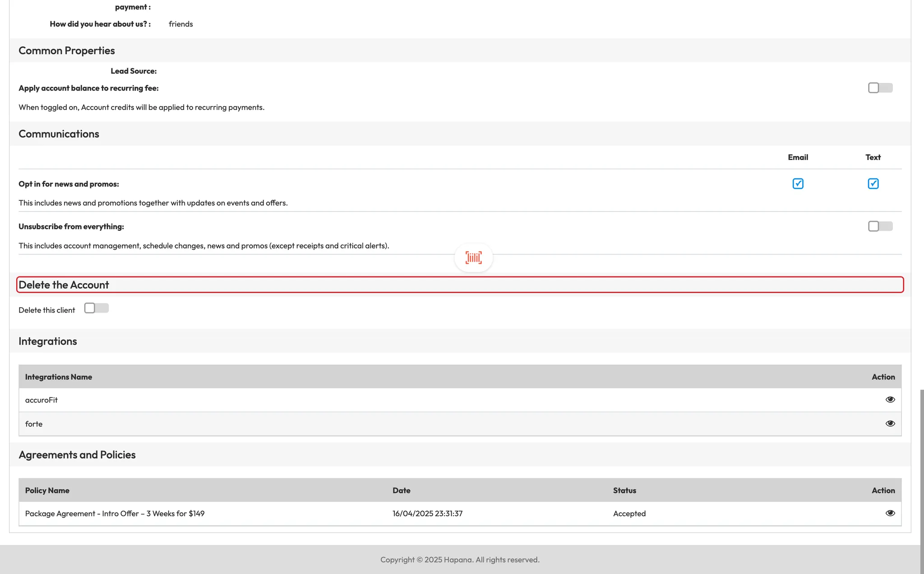Screen dimensions: 924x574
Task: Click the Date column header in policies
Action: tap(401, 491)
